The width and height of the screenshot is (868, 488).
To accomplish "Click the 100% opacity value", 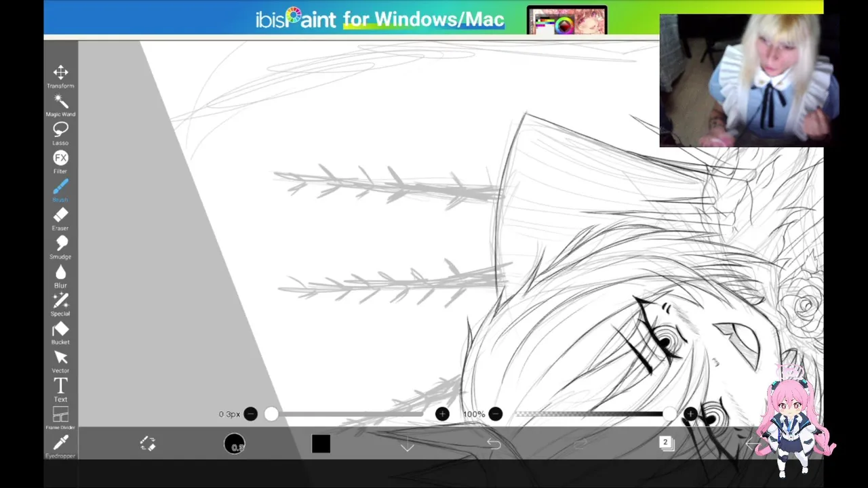I will [473, 414].
